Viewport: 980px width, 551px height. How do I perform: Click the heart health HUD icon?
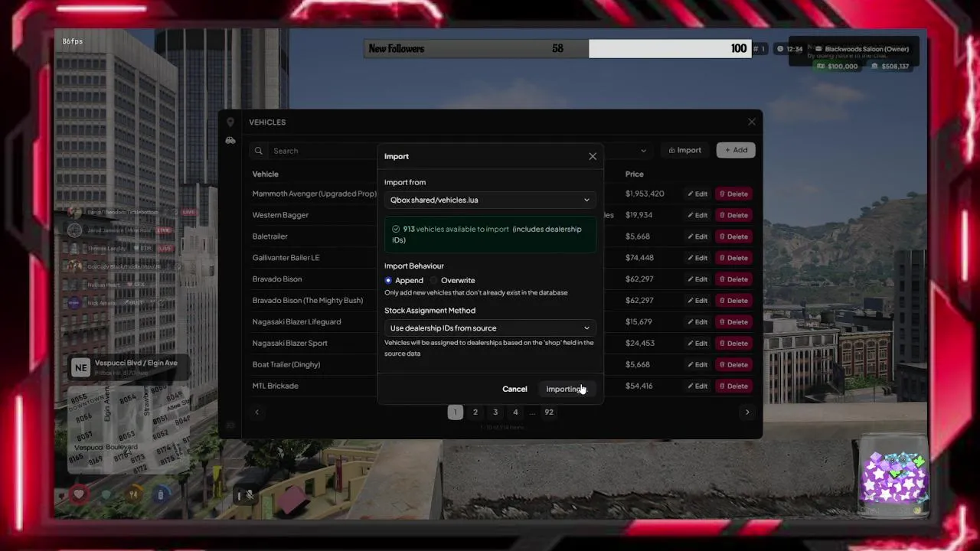pyautogui.click(x=78, y=494)
